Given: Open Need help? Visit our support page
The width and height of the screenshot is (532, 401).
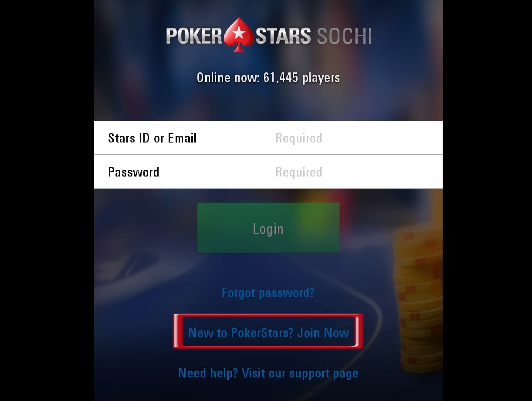Looking at the screenshot, I should 268,373.
